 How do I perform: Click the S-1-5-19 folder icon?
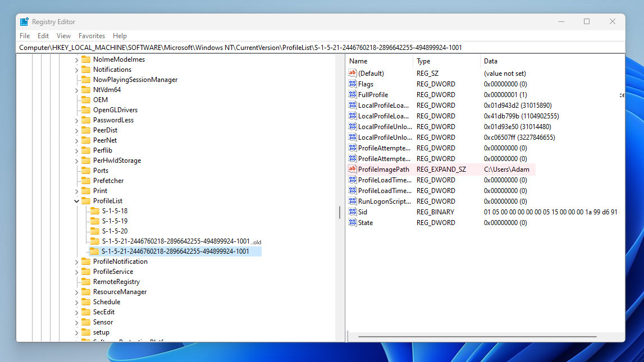(x=95, y=221)
